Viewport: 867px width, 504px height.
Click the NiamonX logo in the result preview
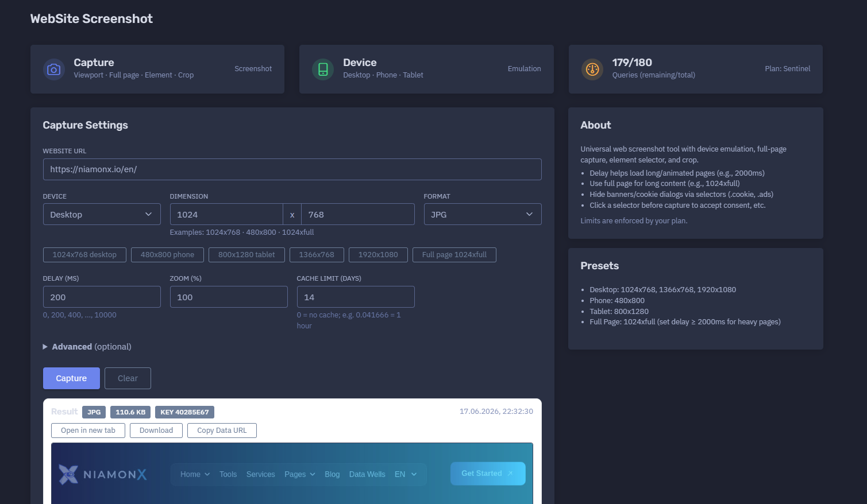[x=103, y=474]
